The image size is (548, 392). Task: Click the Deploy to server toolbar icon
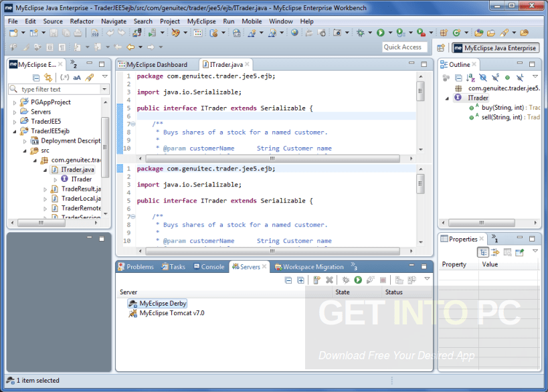tap(136, 33)
